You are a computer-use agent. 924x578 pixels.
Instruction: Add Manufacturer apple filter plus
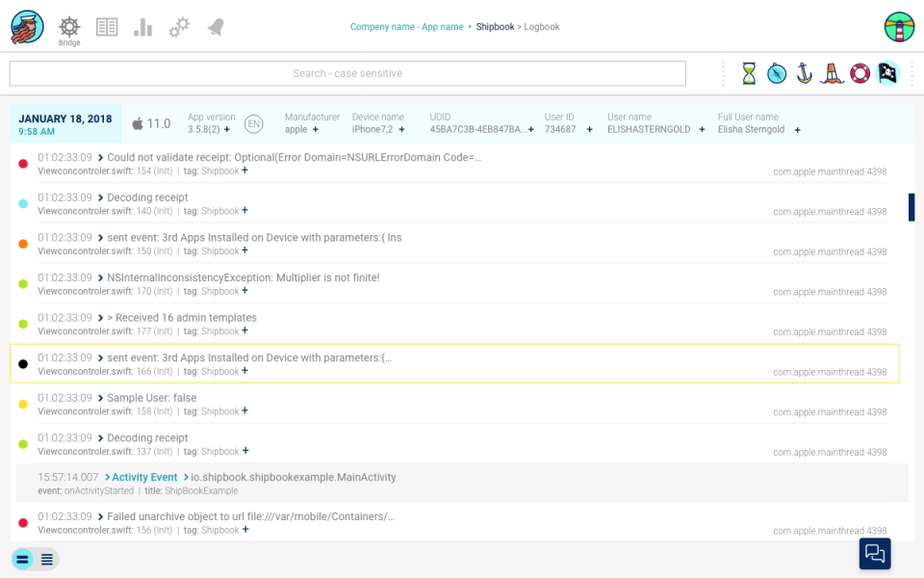pyautogui.click(x=316, y=130)
